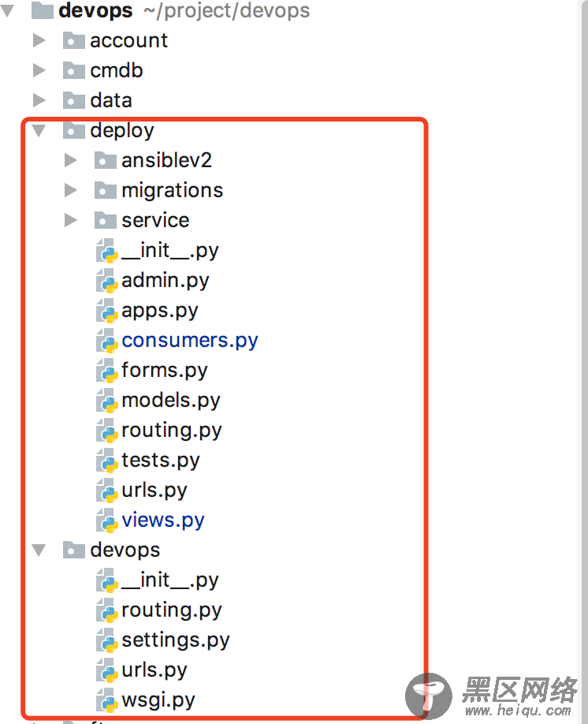Expand the data folder arrow
Viewport: 588px width, 724px height.
tap(39, 100)
